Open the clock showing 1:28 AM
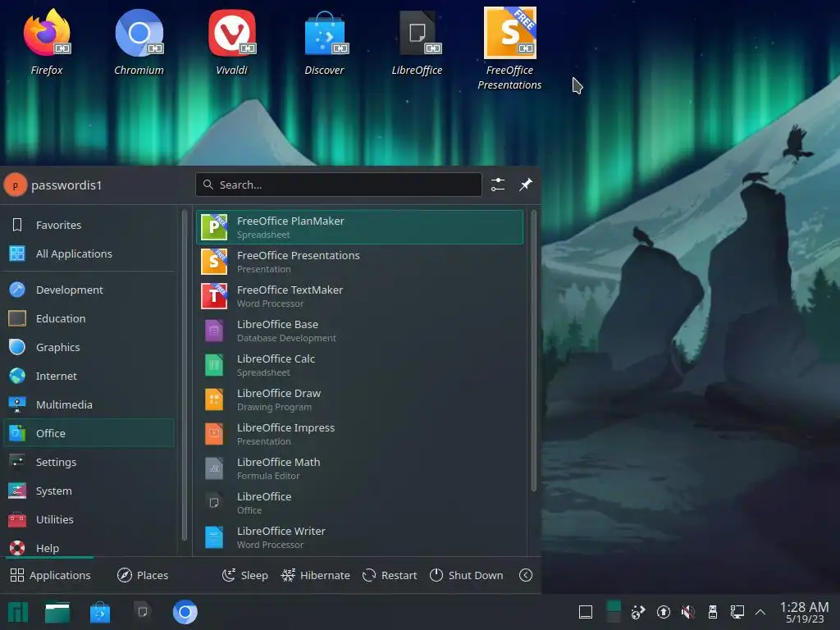Screen dimensions: 840x630 coord(804,612)
